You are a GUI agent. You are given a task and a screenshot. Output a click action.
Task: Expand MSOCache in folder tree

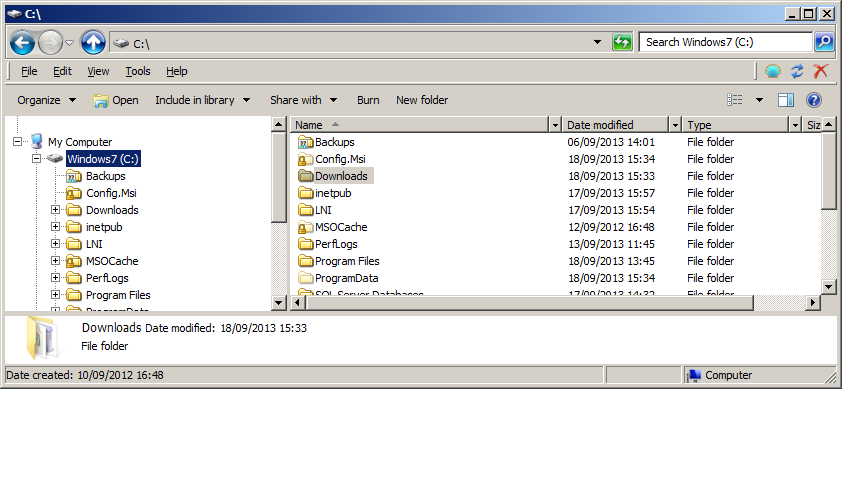(55, 260)
